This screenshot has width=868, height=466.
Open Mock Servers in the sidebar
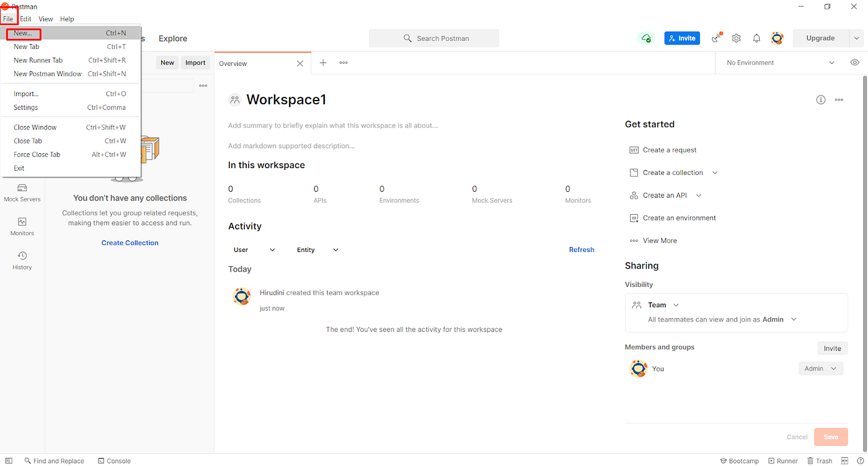pos(22,193)
